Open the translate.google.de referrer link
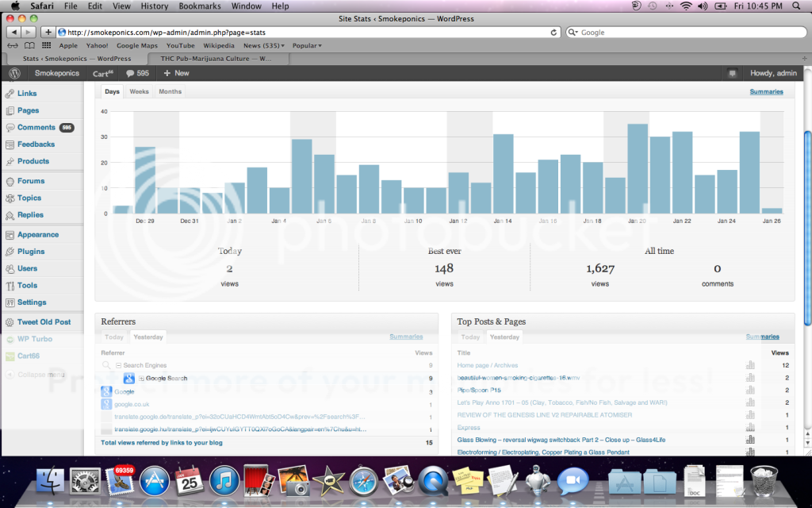 tap(239, 417)
